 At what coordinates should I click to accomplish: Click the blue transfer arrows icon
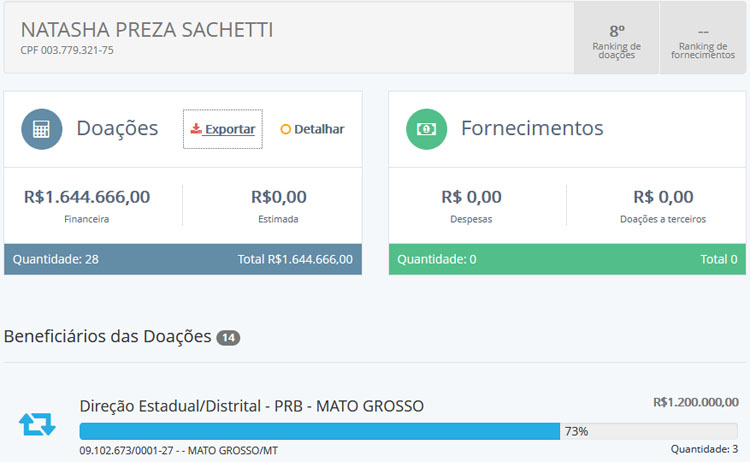(x=38, y=424)
